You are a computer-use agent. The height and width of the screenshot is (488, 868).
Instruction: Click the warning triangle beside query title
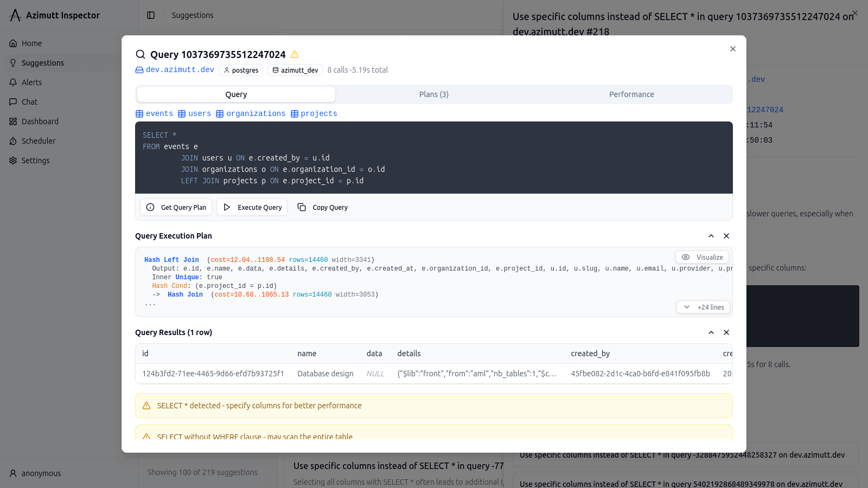point(295,54)
